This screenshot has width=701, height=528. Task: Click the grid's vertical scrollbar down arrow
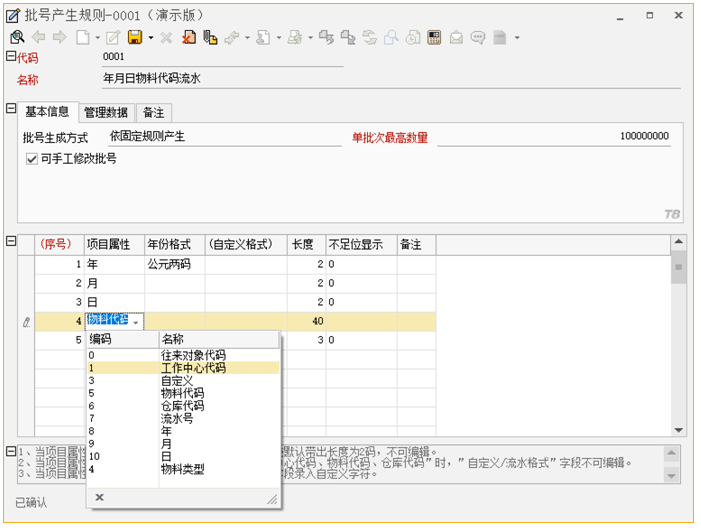(679, 429)
